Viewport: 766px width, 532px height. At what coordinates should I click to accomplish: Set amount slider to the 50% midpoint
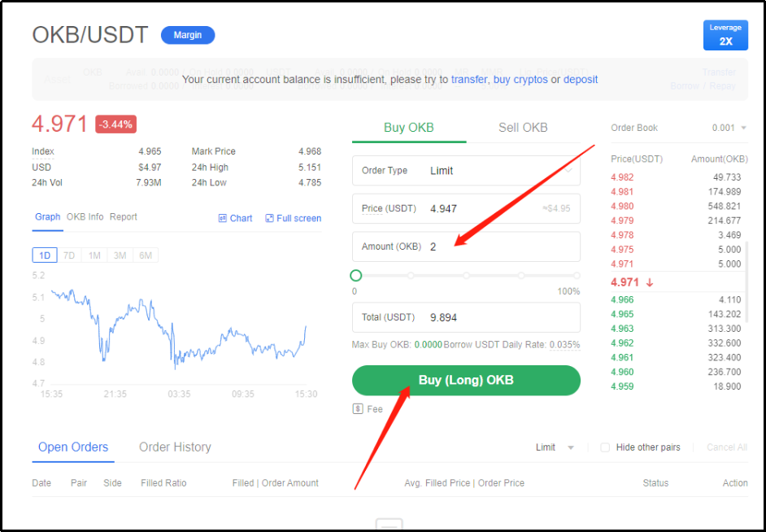coord(467,276)
